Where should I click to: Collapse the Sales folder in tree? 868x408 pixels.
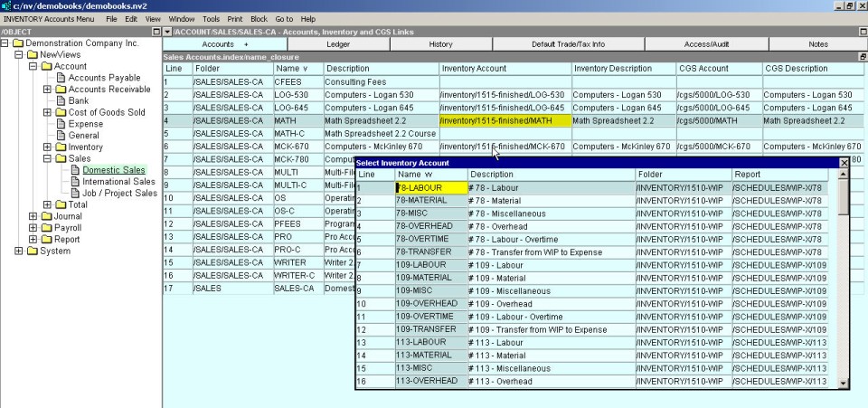47,158
